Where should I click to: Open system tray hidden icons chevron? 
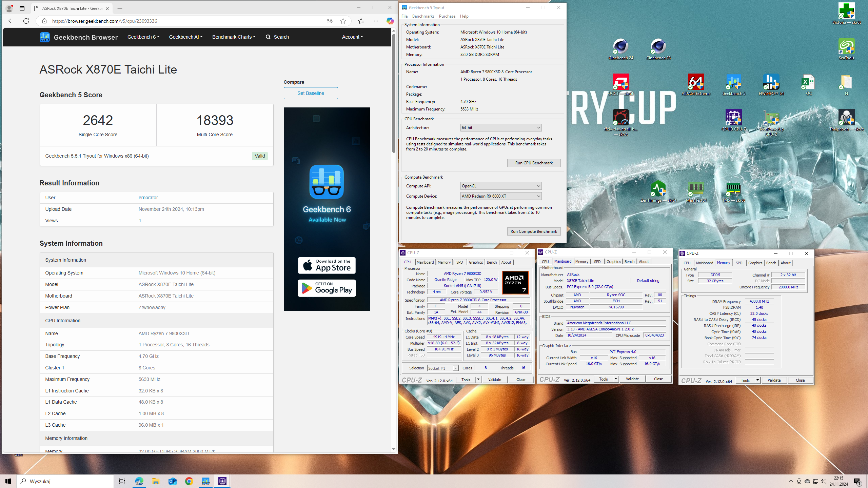pyautogui.click(x=791, y=481)
